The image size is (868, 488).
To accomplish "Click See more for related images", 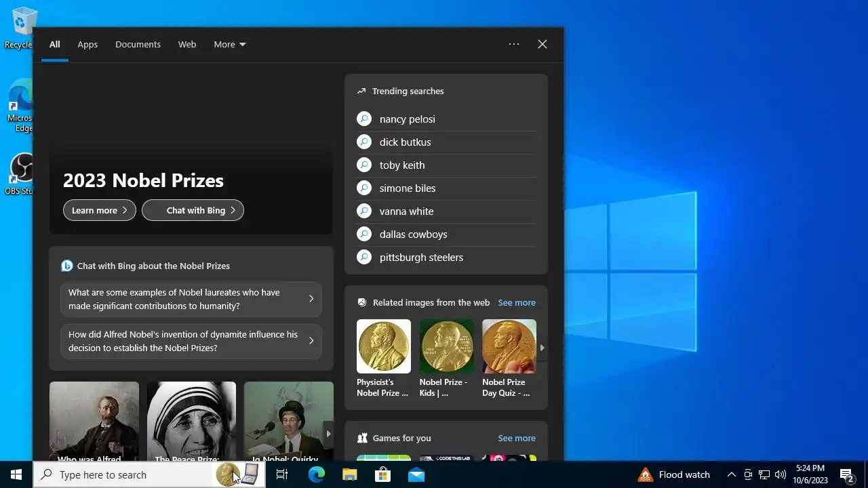I will click(x=517, y=302).
